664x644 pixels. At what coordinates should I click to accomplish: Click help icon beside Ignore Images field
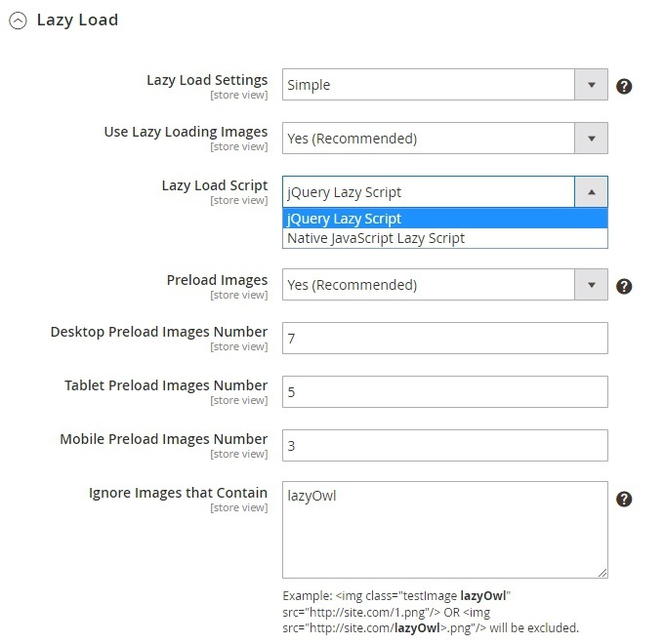point(625,499)
